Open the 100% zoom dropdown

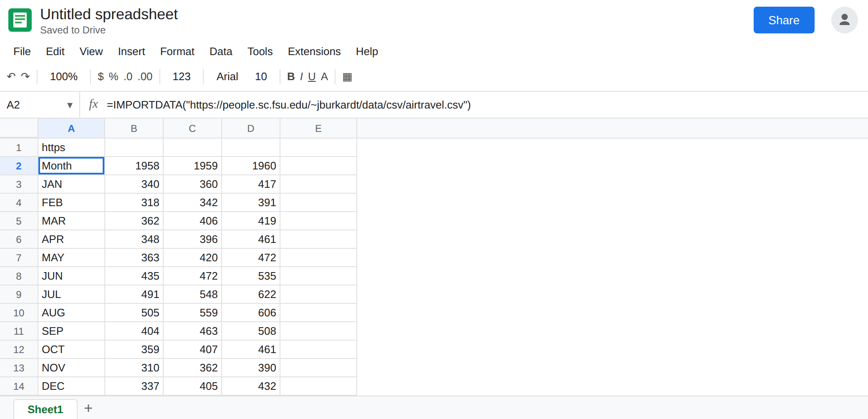64,76
